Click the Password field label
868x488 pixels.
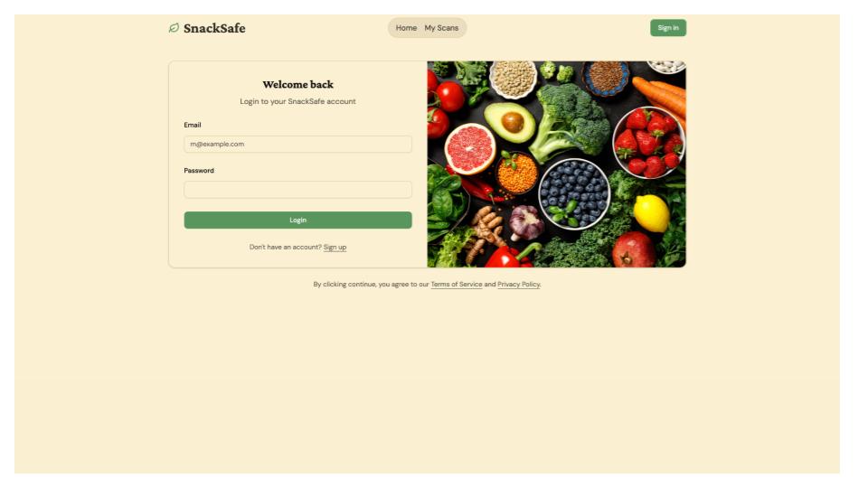click(x=199, y=171)
